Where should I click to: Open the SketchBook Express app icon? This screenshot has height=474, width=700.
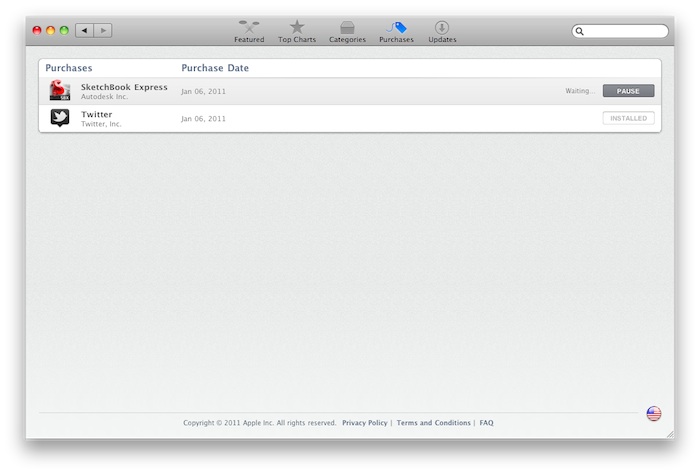click(60, 90)
